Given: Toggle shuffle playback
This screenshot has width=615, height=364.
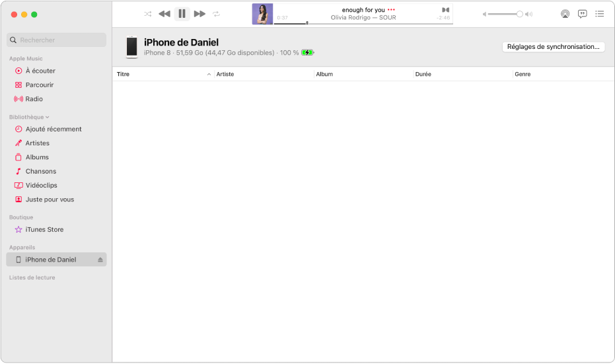Looking at the screenshot, I should [x=147, y=14].
